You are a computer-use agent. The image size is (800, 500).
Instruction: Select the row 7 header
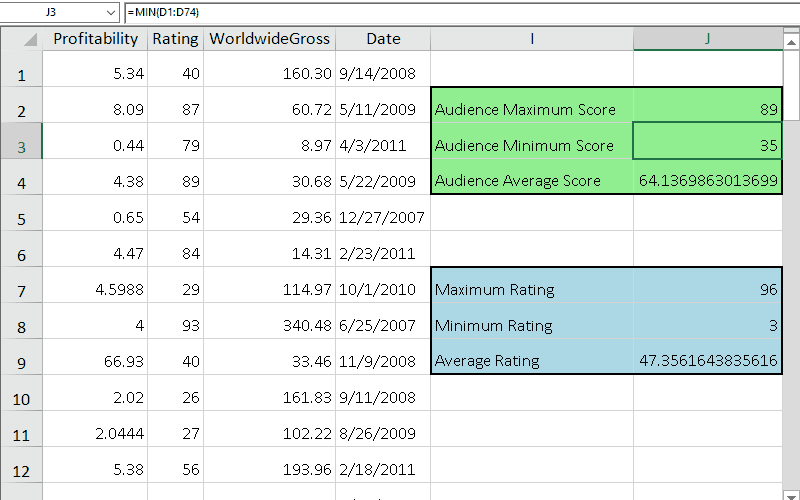tap(21, 291)
